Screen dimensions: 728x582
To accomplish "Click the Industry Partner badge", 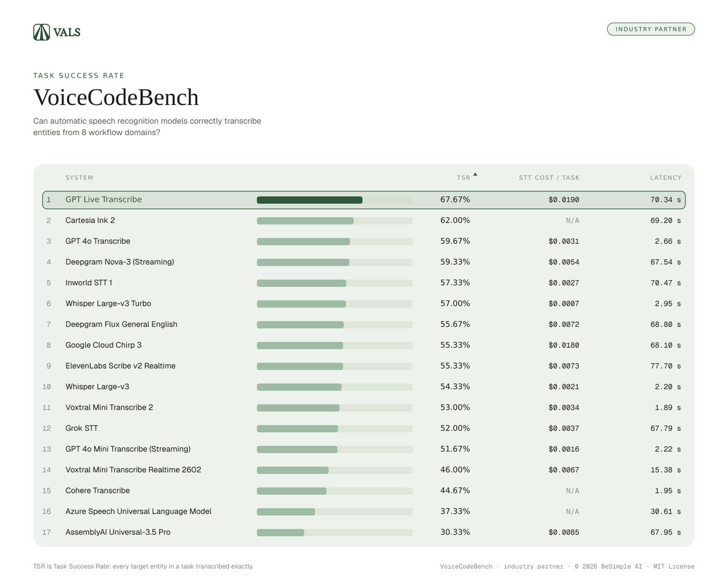I will [x=650, y=29].
